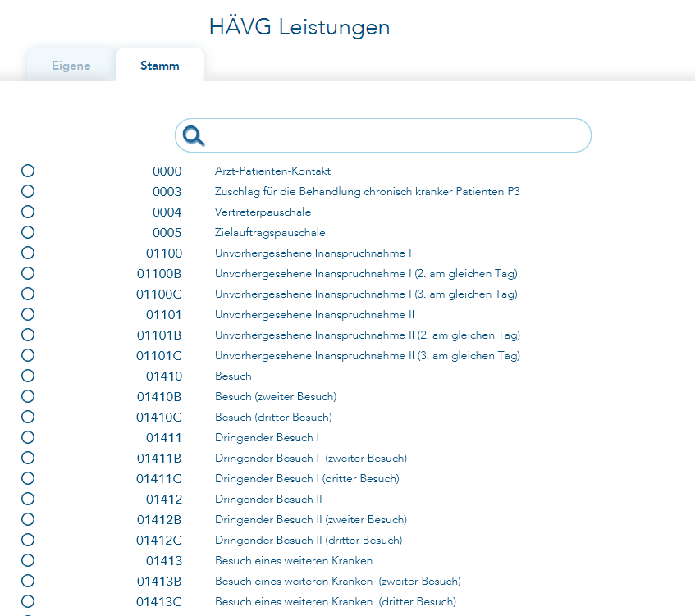
Task: Click code number 01411
Action: point(164,438)
